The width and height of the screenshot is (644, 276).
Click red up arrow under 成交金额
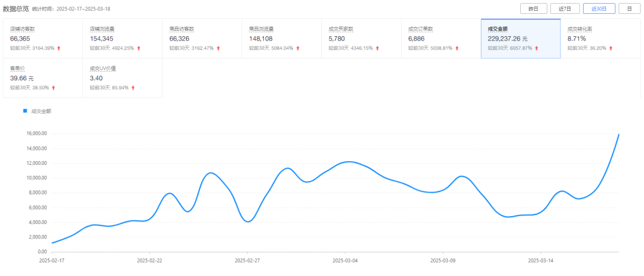coord(536,48)
